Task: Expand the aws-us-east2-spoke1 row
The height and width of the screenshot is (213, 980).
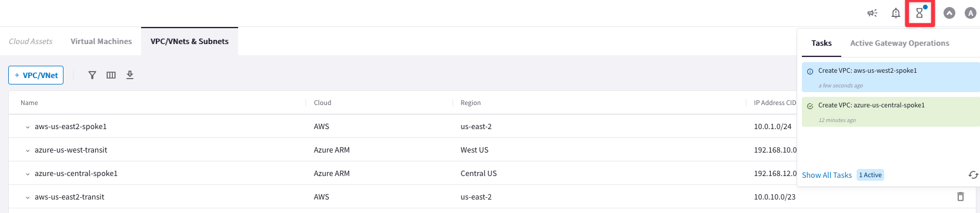Action: coord(28,127)
